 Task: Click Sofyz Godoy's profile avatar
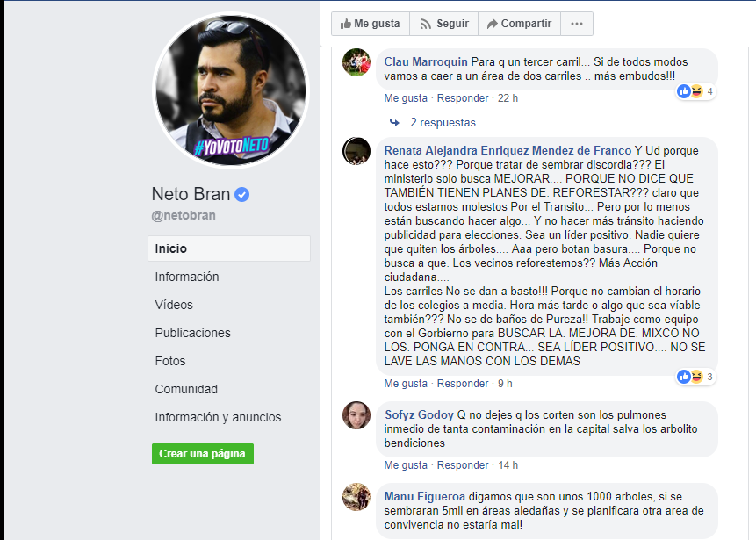pyautogui.click(x=356, y=415)
